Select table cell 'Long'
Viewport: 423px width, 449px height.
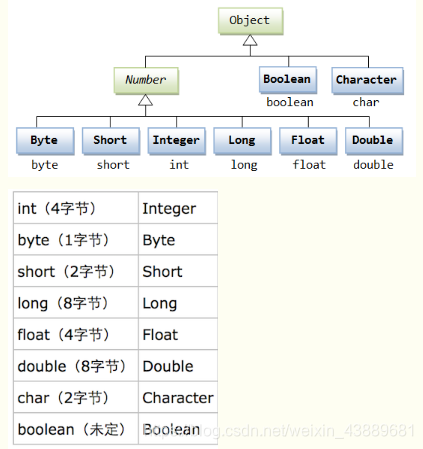(x=178, y=302)
